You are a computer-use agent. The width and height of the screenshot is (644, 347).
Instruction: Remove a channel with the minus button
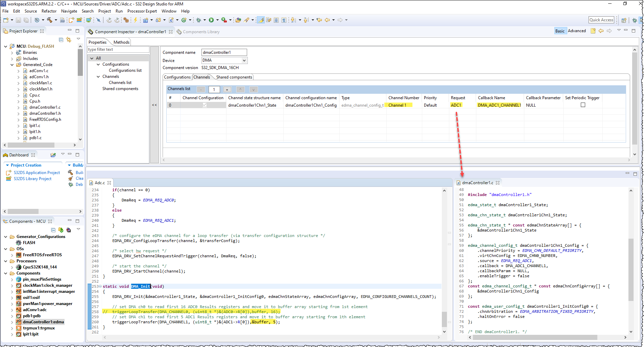(x=201, y=90)
